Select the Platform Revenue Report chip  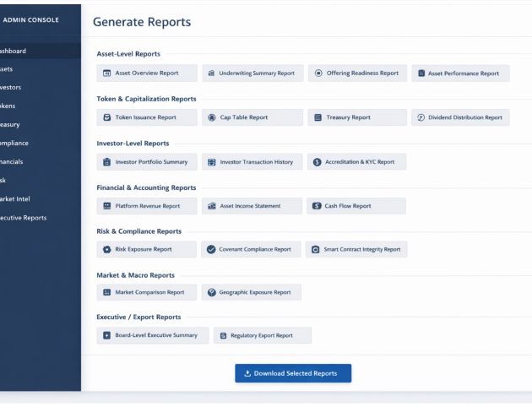pos(147,205)
